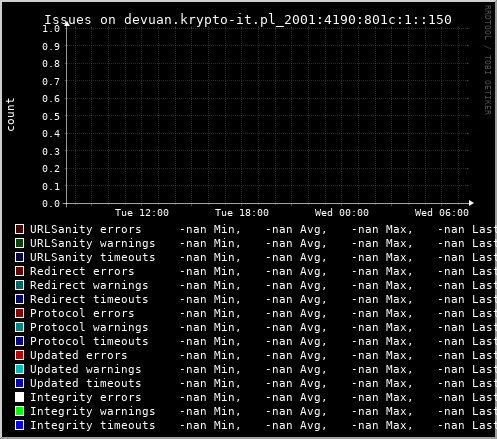497x439 pixels.
Task: Click the bright green Integrity warnings swatch
Action: (x=20, y=411)
